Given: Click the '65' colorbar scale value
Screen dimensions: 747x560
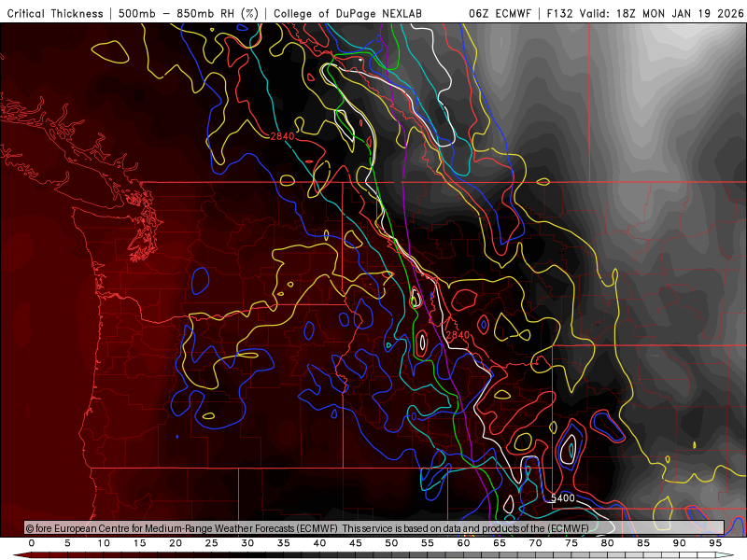Looking at the screenshot, I should [500, 543].
